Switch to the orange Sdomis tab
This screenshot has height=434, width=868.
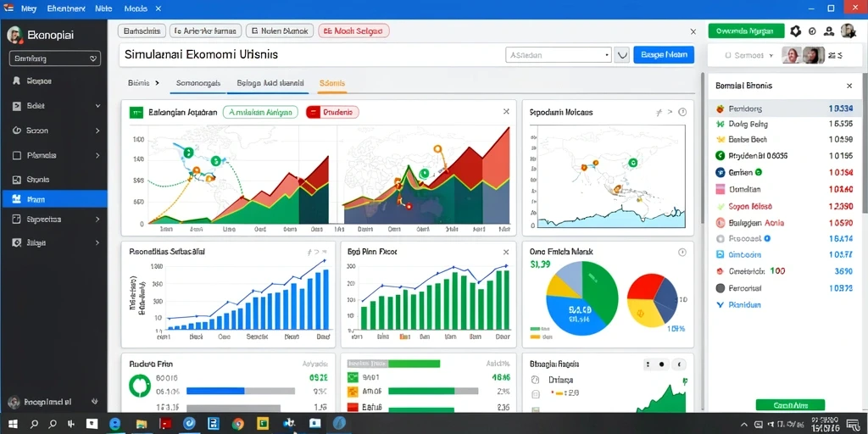(x=332, y=83)
